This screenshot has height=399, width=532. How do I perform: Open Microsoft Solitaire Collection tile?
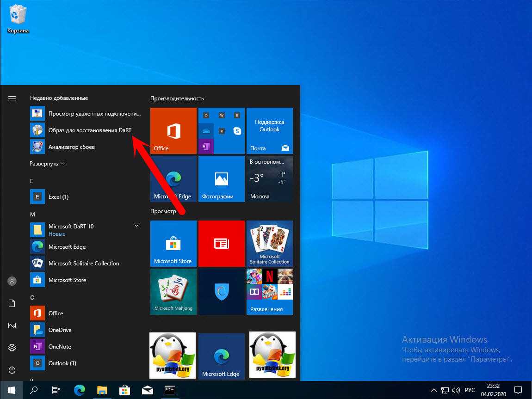click(269, 244)
